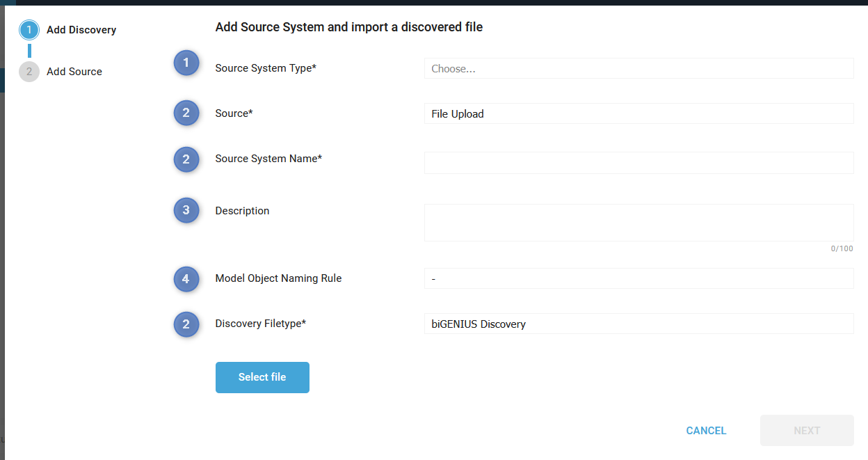The image size is (868, 460).
Task: Open the Model Object Naming Rule dropdown
Action: pos(638,279)
